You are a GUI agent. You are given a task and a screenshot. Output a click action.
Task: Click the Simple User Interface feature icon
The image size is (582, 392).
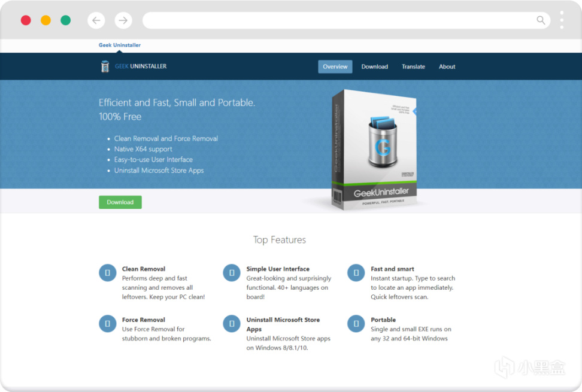click(232, 273)
